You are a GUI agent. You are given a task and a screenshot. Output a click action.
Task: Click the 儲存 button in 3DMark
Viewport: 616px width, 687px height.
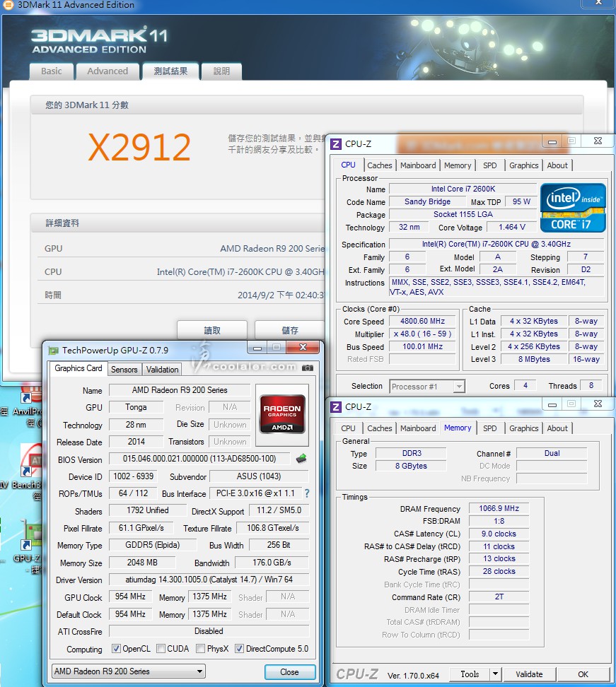[290, 330]
